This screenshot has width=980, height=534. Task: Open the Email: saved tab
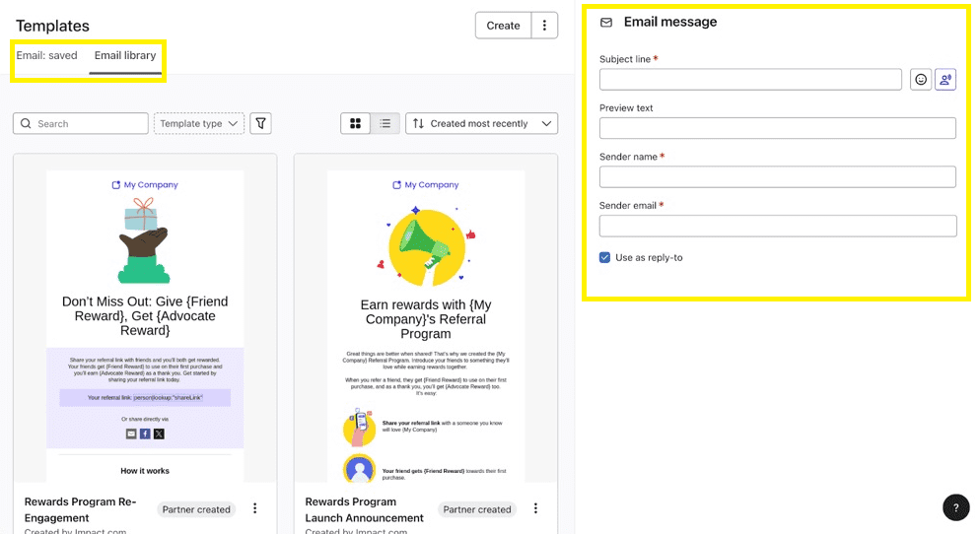coord(47,55)
